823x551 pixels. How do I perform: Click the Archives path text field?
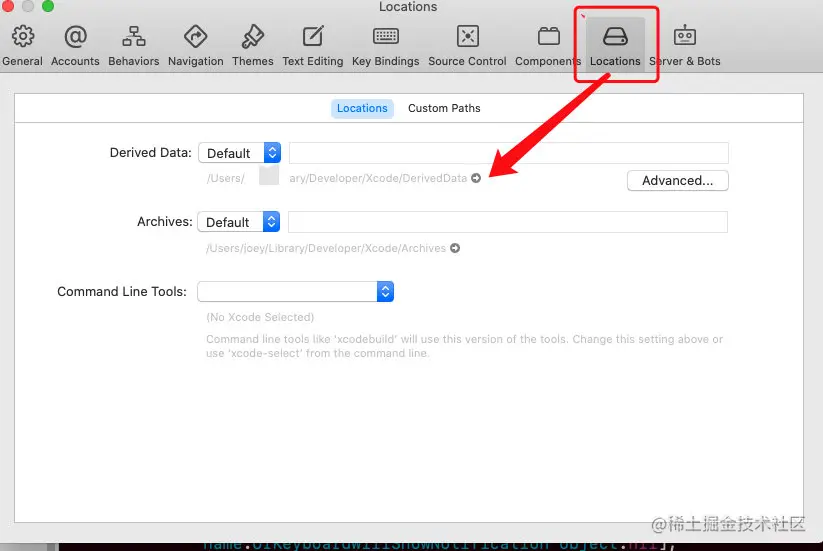click(508, 222)
